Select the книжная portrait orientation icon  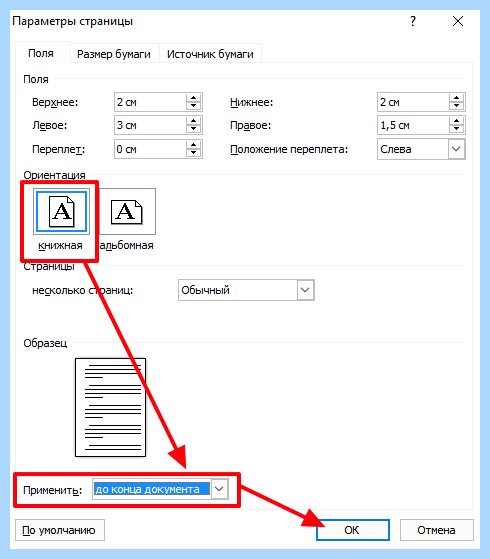61,211
